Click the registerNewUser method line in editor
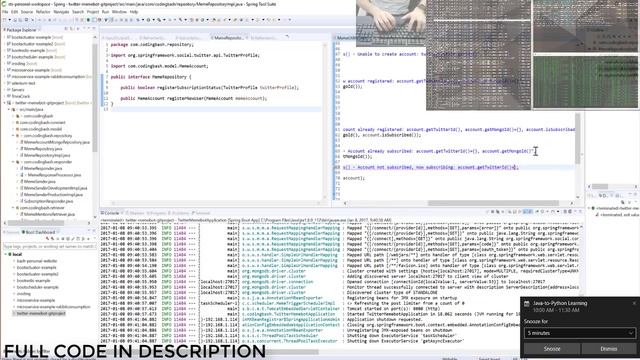 (193, 98)
